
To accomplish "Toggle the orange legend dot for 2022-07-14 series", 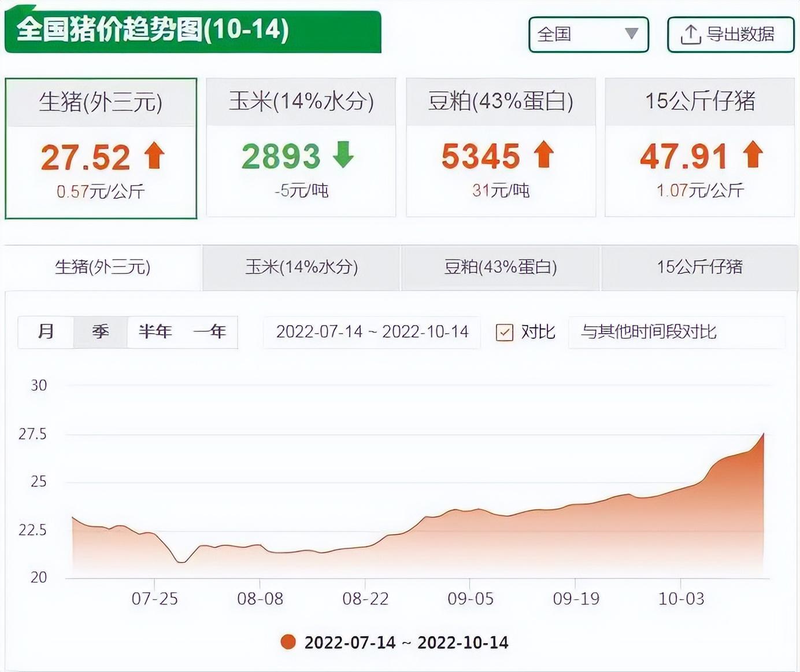I will pos(288,642).
